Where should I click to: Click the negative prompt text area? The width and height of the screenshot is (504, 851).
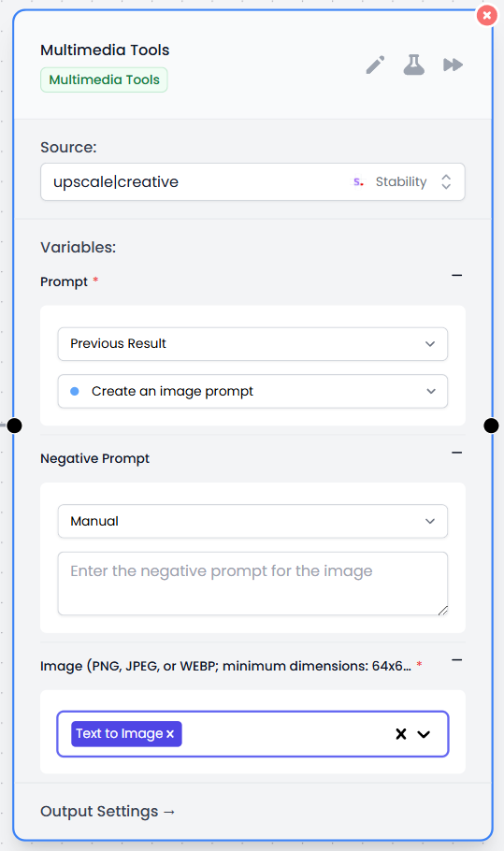[x=252, y=584]
